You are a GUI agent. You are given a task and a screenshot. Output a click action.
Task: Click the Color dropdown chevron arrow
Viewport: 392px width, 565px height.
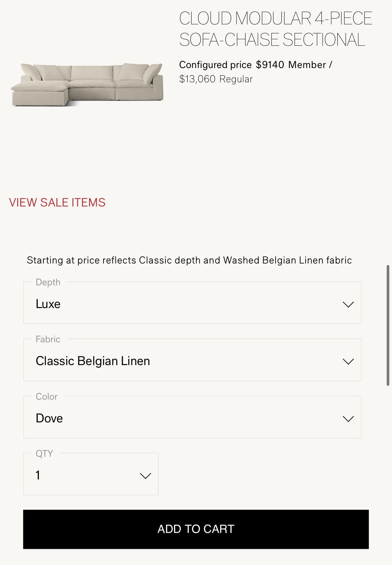click(348, 419)
